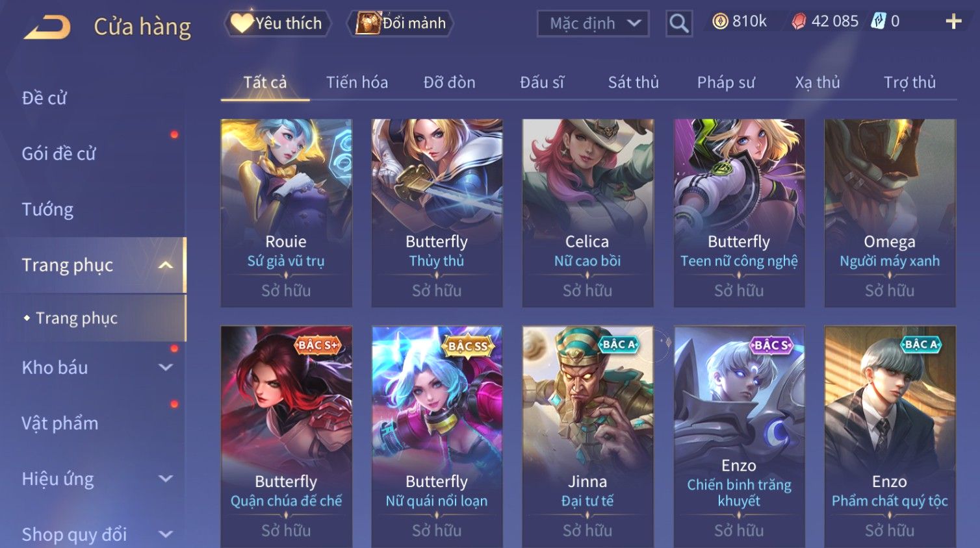Open the Mặc định sort dropdown
Image resolution: width=980 pixels, height=548 pixels.
coord(593,24)
